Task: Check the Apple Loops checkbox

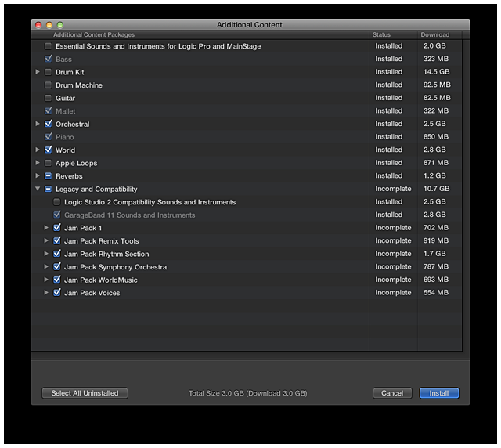Action: (48, 163)
